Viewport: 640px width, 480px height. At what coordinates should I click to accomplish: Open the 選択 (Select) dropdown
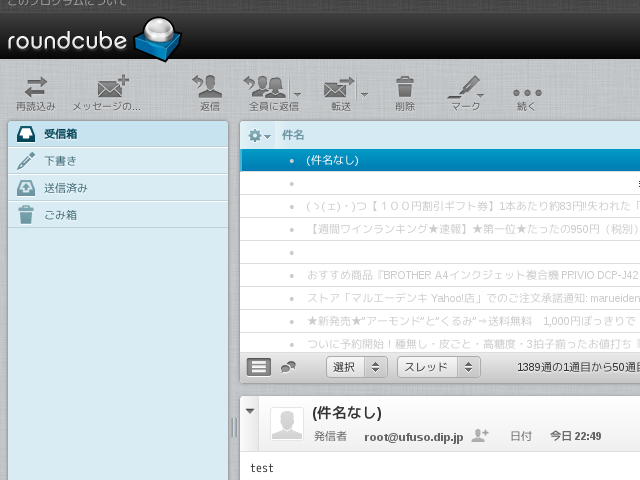tap(357, 367)
